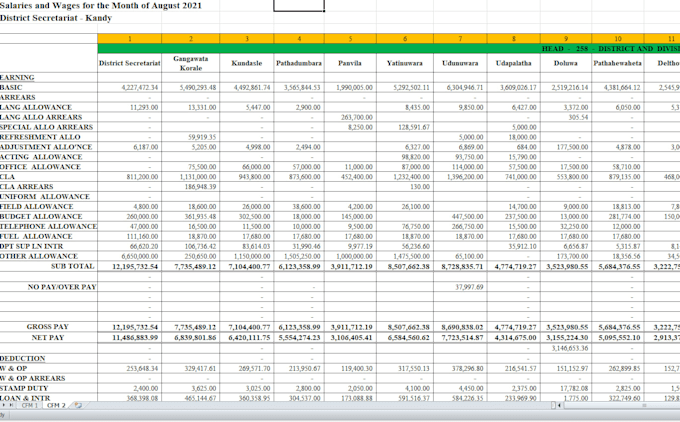
Task: Select the Gangawata Korale column heading
Action: coord(191,63)
